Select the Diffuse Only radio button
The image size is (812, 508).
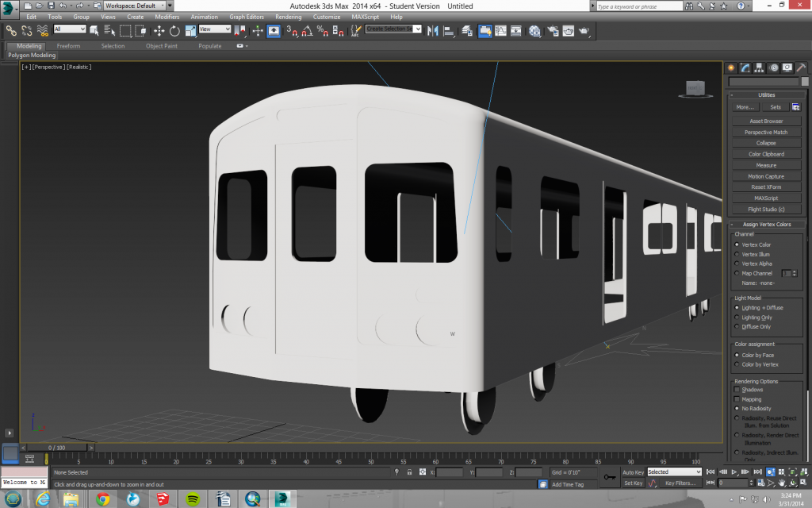click(x=737, y=326)
